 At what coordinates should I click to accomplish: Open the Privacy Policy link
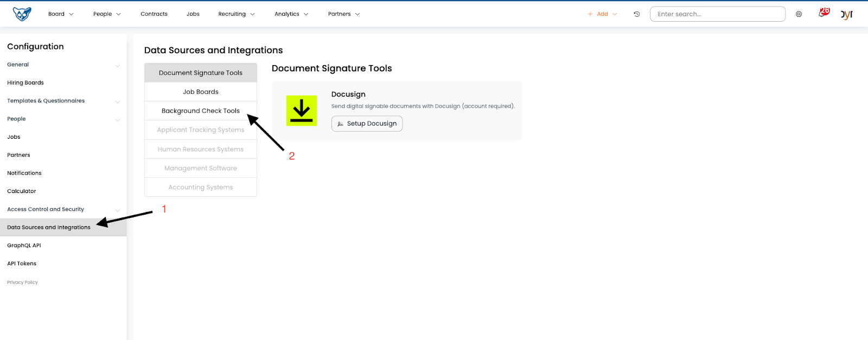(x=22, y=283)
